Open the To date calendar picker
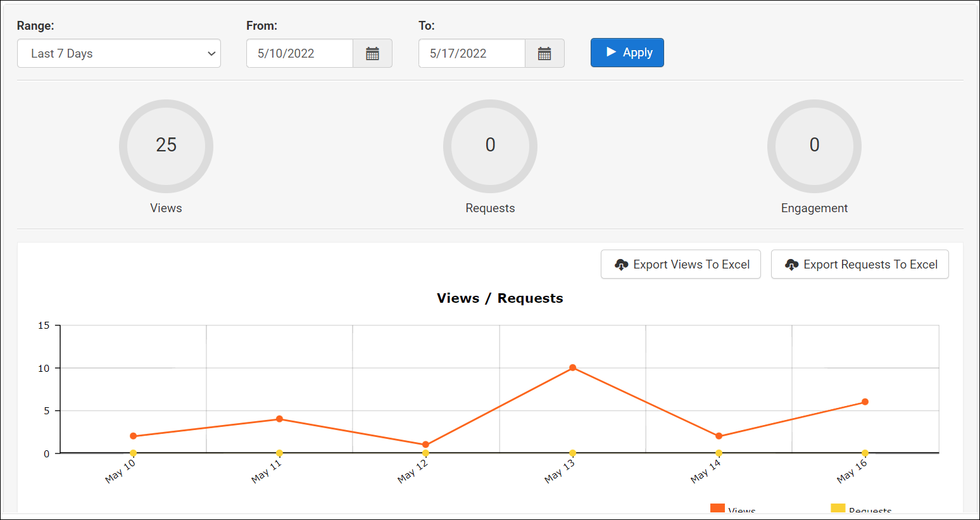The width and height of the screenshot is (980, 520). coord(544,53)
